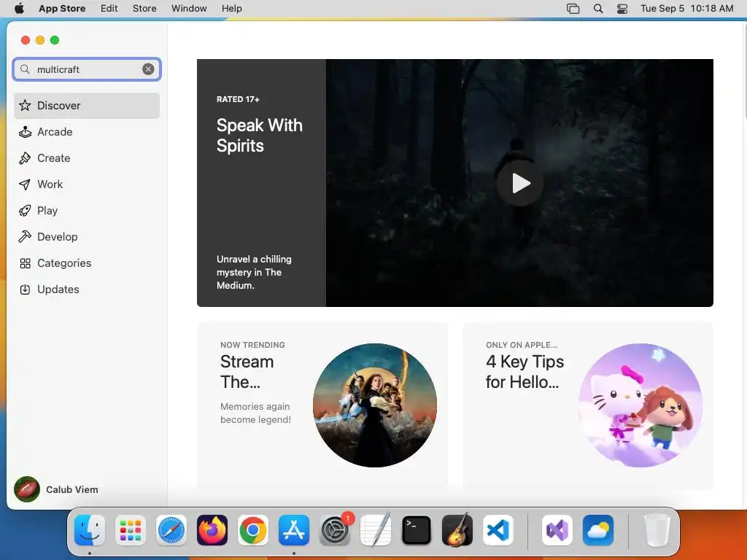
Task: Open the Store menu
Action: pos(144,9)
